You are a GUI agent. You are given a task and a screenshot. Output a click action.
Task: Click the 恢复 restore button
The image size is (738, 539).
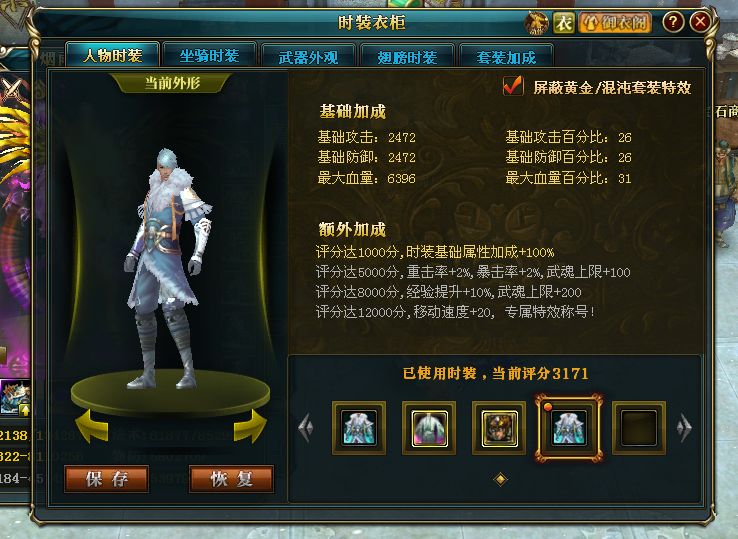tap(231, 479)
